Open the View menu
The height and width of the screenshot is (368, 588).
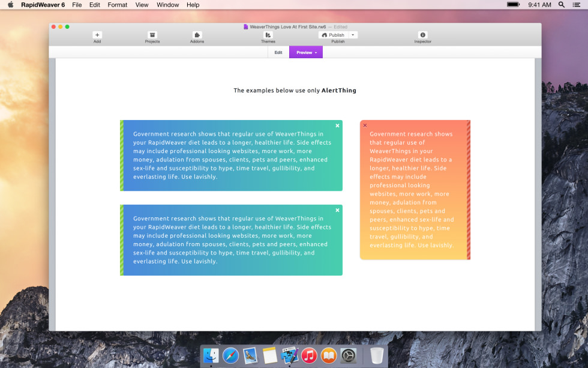(142, 5)
